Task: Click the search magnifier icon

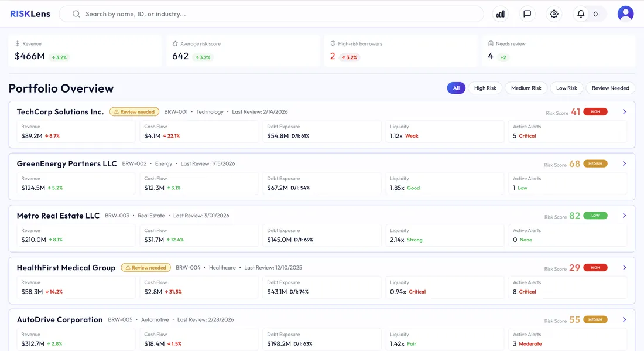Action: (76, 14)
